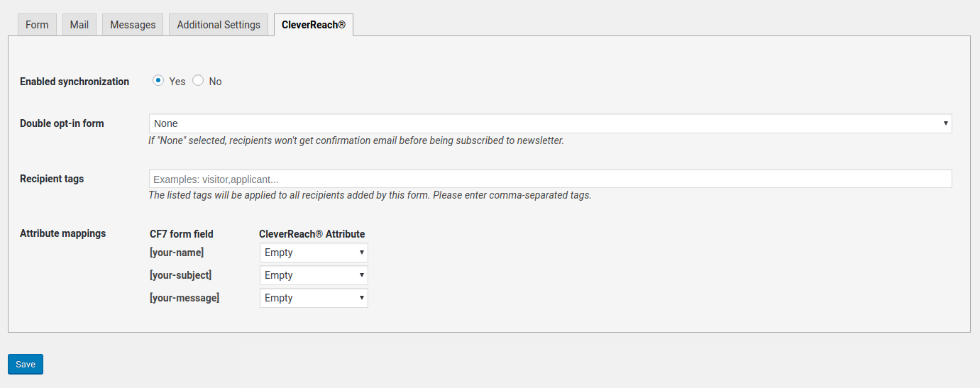The image size is (980, 388).
Task: Click the Recipient tags label
Action: [52, 179]
